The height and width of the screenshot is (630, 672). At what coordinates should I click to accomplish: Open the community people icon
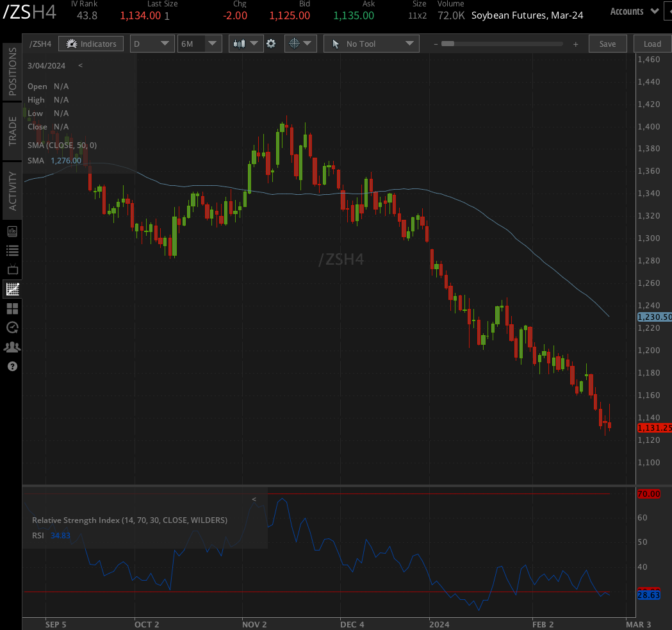click(x=12, y=347)
